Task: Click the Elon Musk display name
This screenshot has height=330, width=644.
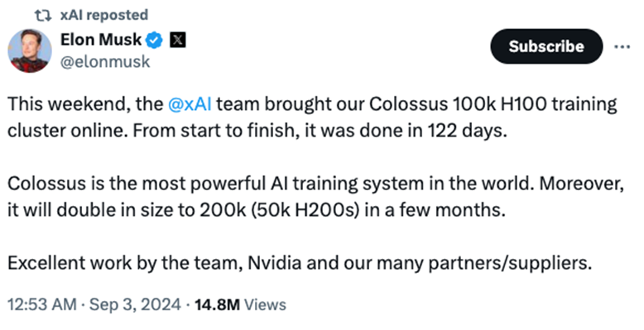Action: click(101, 40)
